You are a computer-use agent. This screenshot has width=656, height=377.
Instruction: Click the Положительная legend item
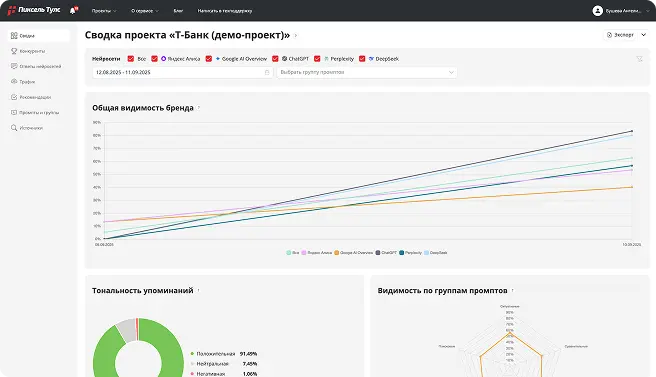[x=213, y=354]
